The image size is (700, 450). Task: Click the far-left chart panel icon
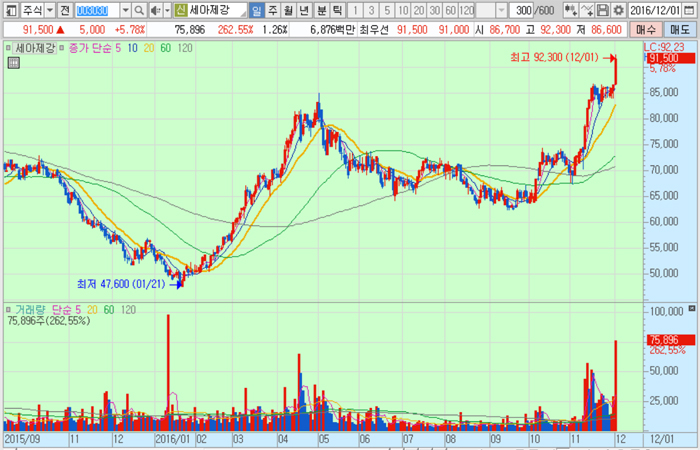(11, 10)
